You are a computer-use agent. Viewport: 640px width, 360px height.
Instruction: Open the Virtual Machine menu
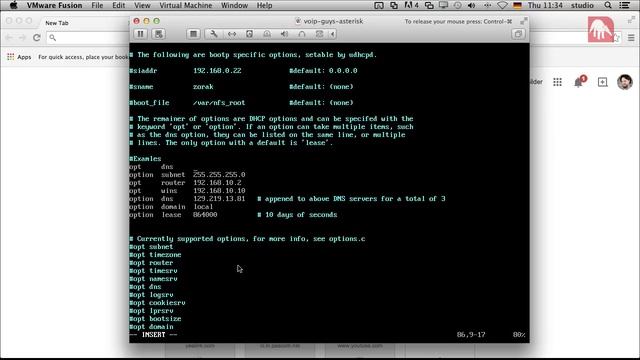186,5
